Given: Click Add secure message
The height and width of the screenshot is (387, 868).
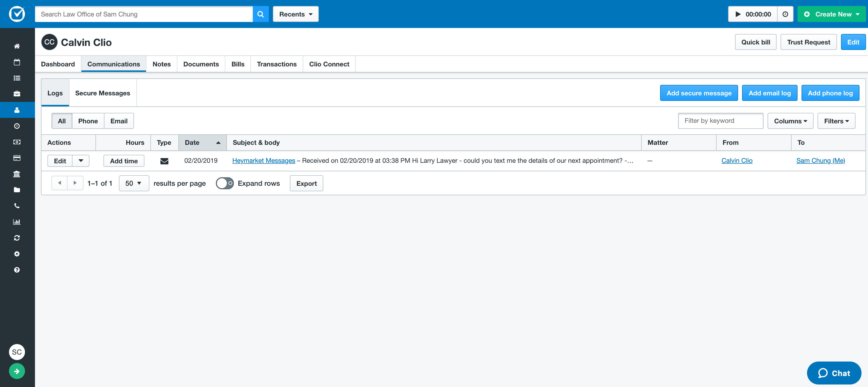Looking at the screenshot, I should coord(699,93).
